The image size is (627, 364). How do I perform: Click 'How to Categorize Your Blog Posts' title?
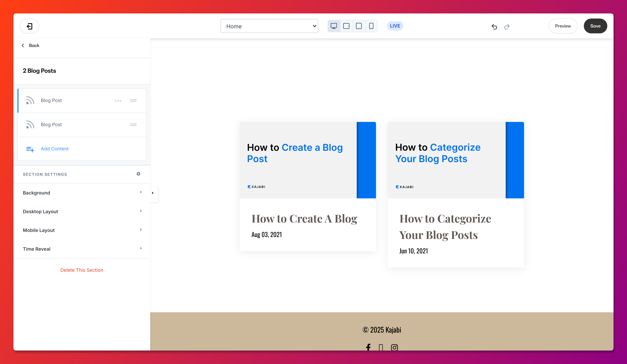(x=445, y=227)
